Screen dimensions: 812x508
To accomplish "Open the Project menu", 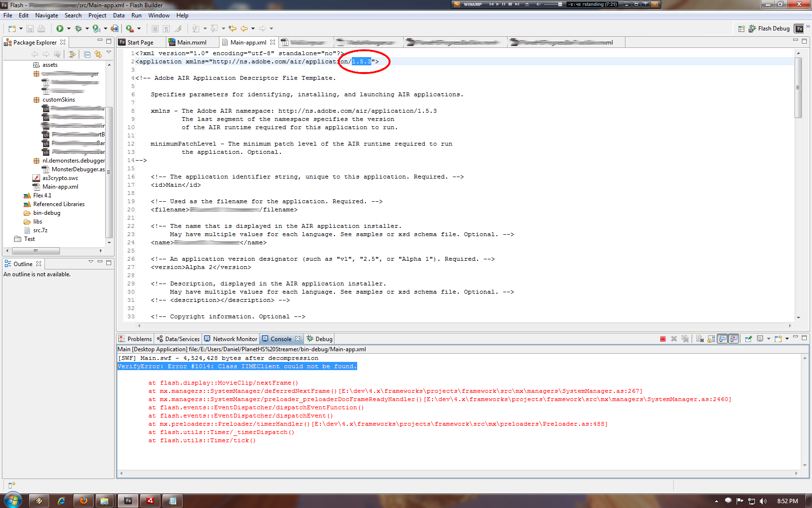I will (x=97, y=15).
